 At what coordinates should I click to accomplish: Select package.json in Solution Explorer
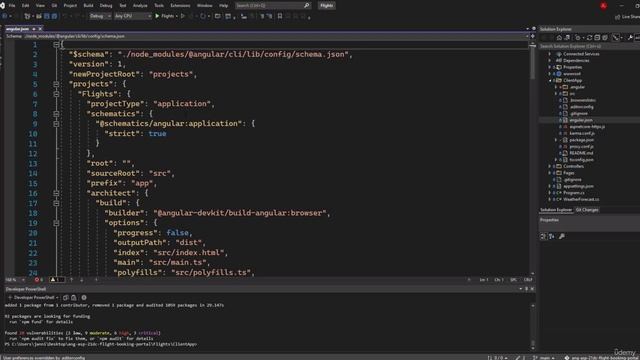click(581, 140)
